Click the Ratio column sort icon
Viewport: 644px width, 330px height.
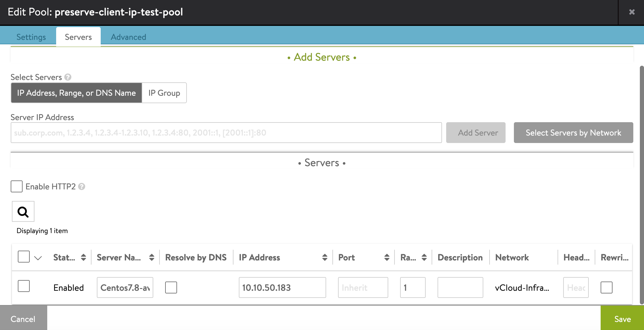[x=424, y=257]
